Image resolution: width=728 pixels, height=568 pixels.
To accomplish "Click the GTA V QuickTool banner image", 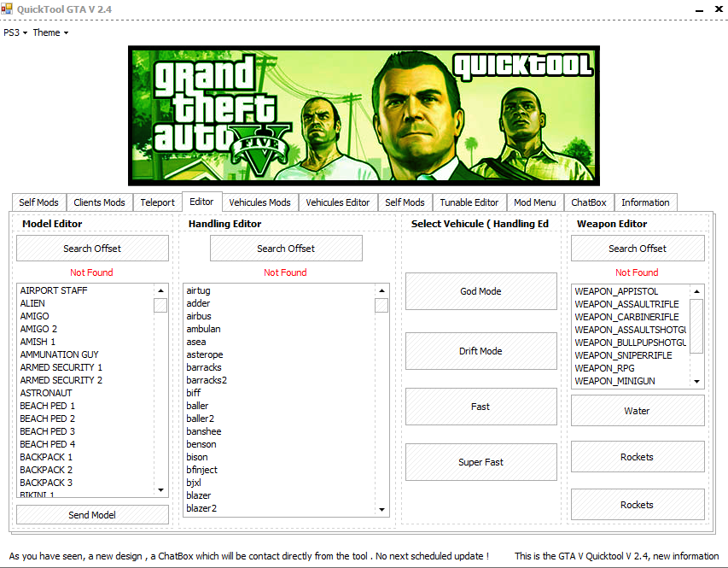I will [x=364, y=116].
